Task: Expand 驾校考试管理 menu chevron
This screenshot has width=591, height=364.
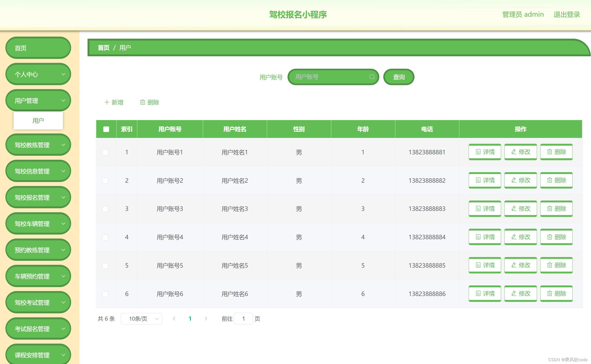Action: 63,302
